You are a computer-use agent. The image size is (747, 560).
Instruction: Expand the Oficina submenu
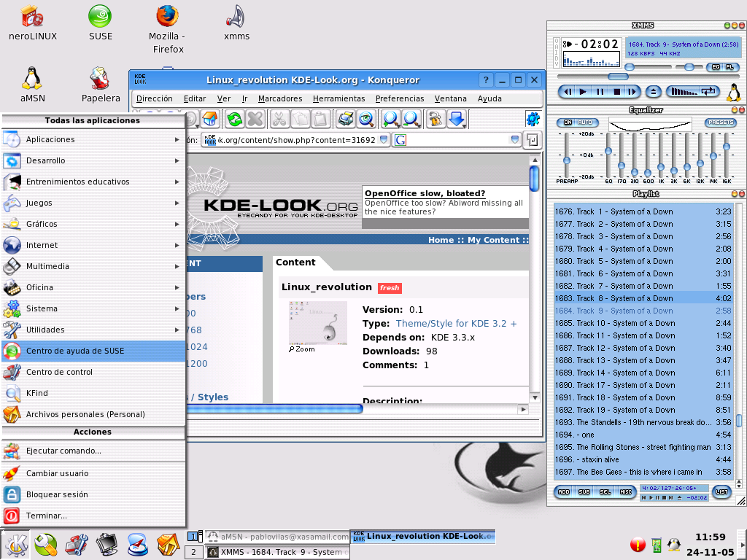[93, 287]
